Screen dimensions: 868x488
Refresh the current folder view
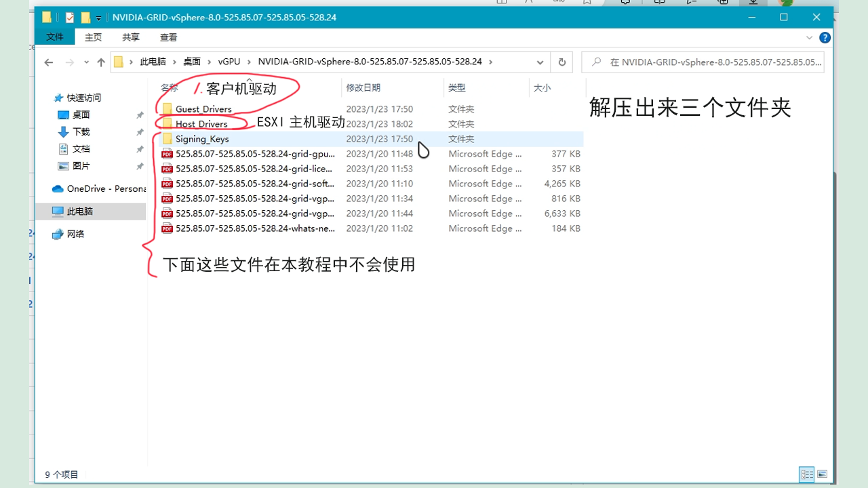[x=561, y=62]
